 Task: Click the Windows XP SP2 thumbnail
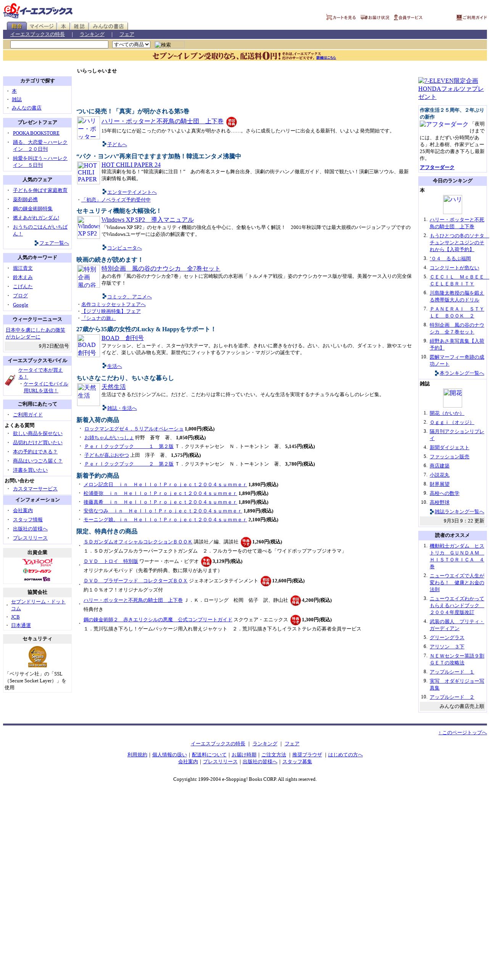(x=89, y=227)
